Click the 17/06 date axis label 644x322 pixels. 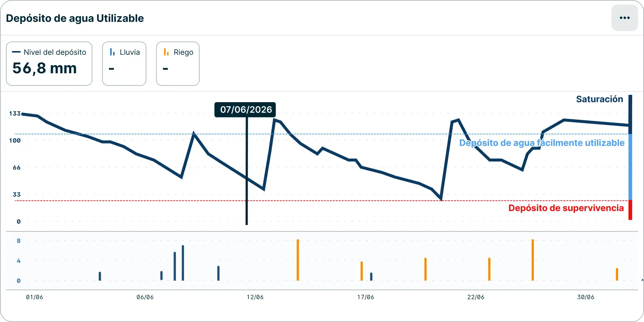[366, 297]
